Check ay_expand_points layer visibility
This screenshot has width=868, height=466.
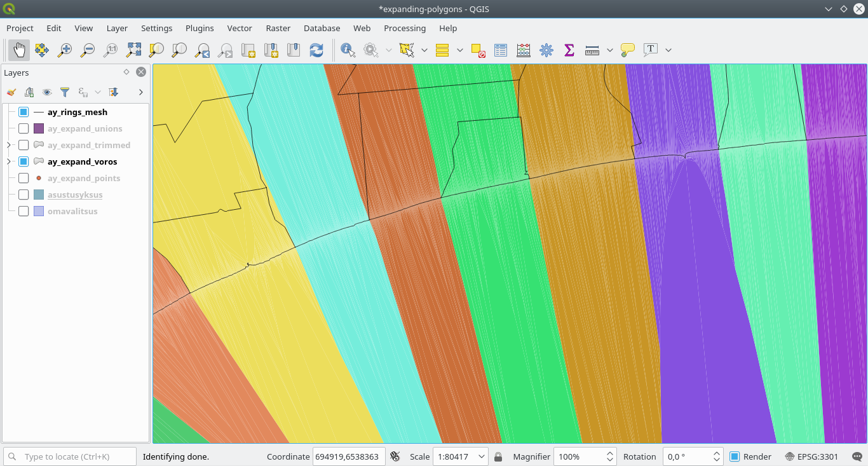click(24, 178)
